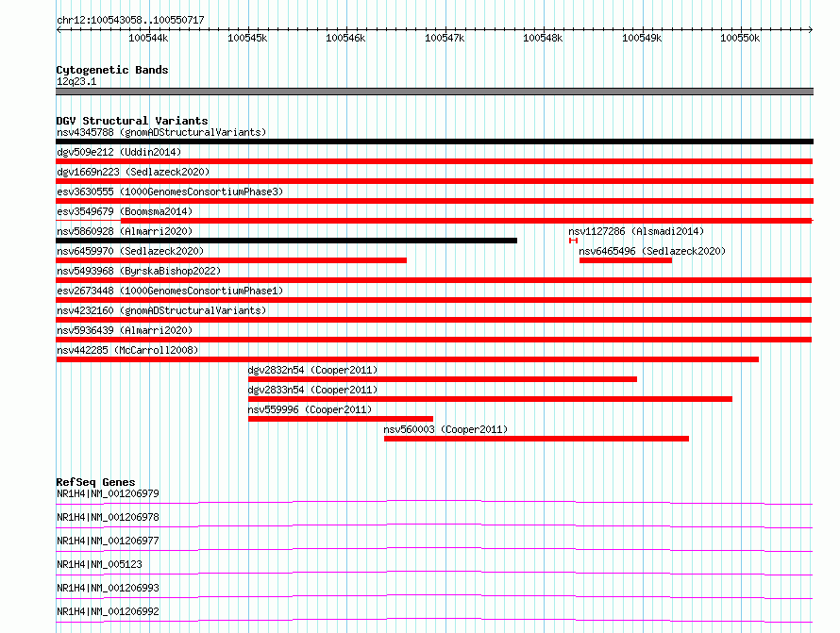Click the 100544k ruler tick label
The height and width of the screenshot is (633, 840).
click(x=148, y=38)
